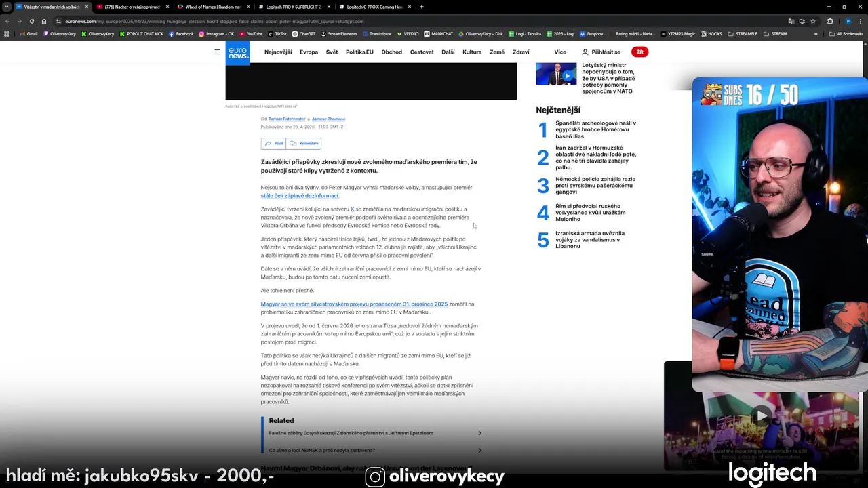Open the Facebook bookmark

(181, 33)
